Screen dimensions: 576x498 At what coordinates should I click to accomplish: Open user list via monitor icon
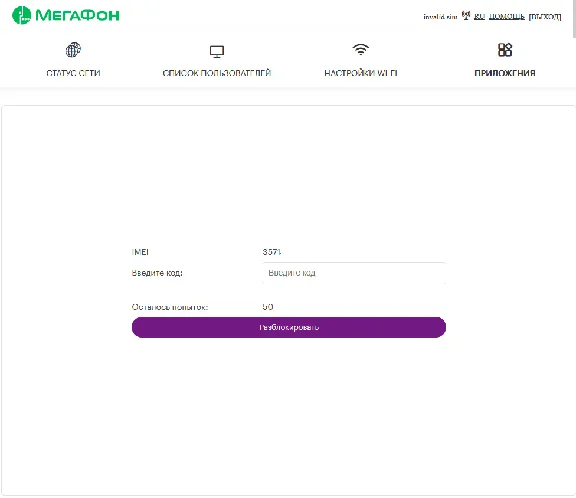217,51
